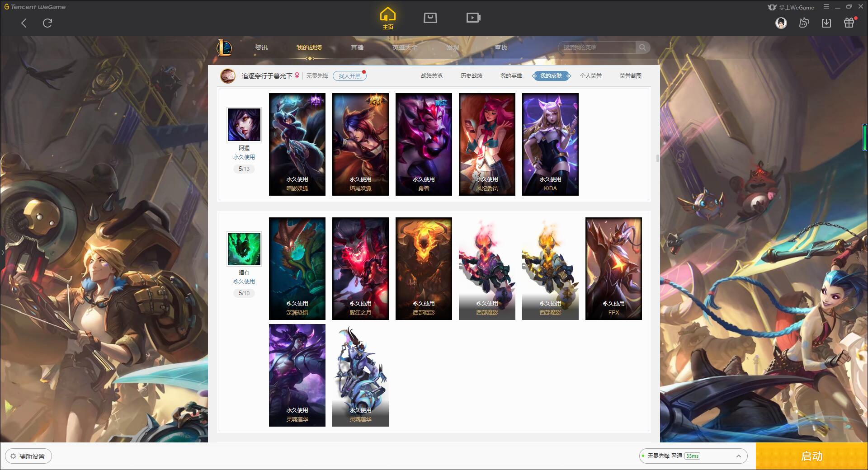868x470 pixels.
Task: Open the download manager icon
Action: (826, 23)
